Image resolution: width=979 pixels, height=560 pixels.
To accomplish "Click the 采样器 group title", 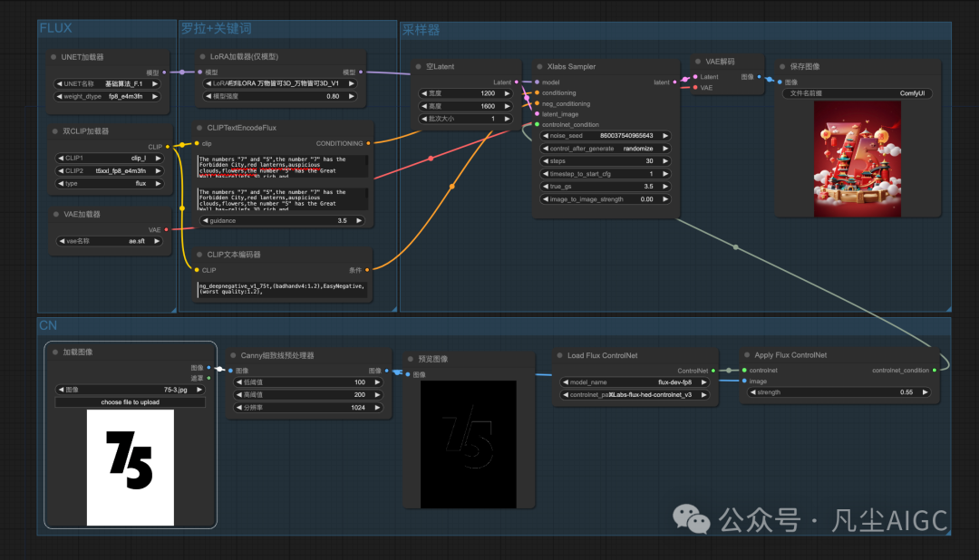I will point(421,30).
